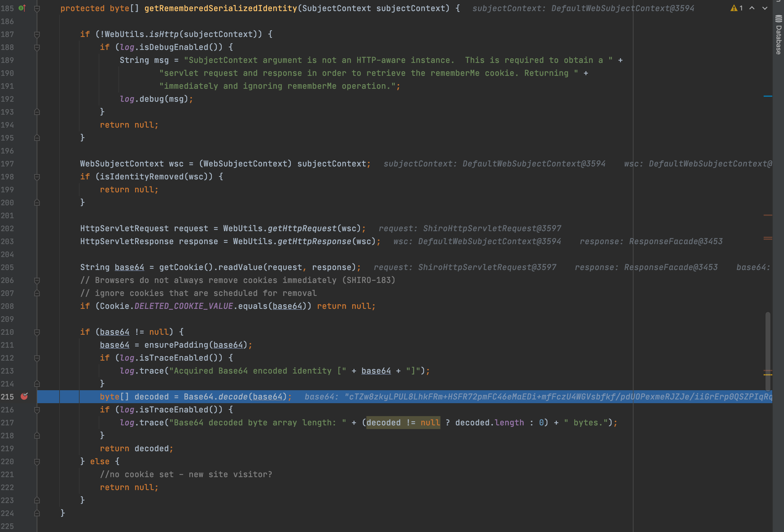Click the DELETED_COOKIE_VALUE constant reference
This screenshot has width=784, height=532.
(x=184, y=306)
